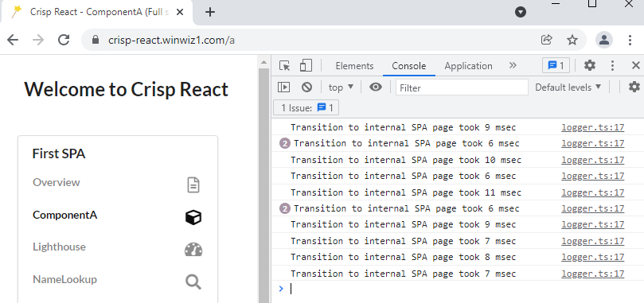View site info via lock icon

pos(96,40)
